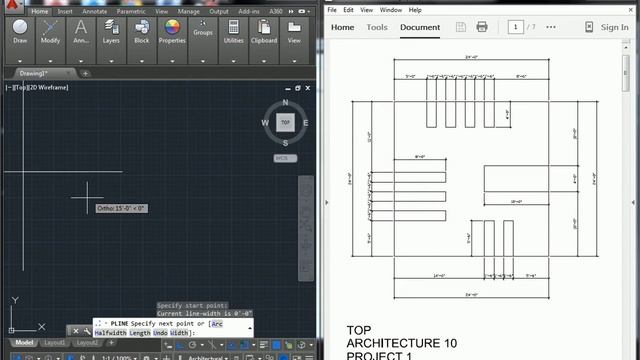Screen dimensions: 640x360
Task: Click the command line customize wrench icon
Action: (87, 331)
